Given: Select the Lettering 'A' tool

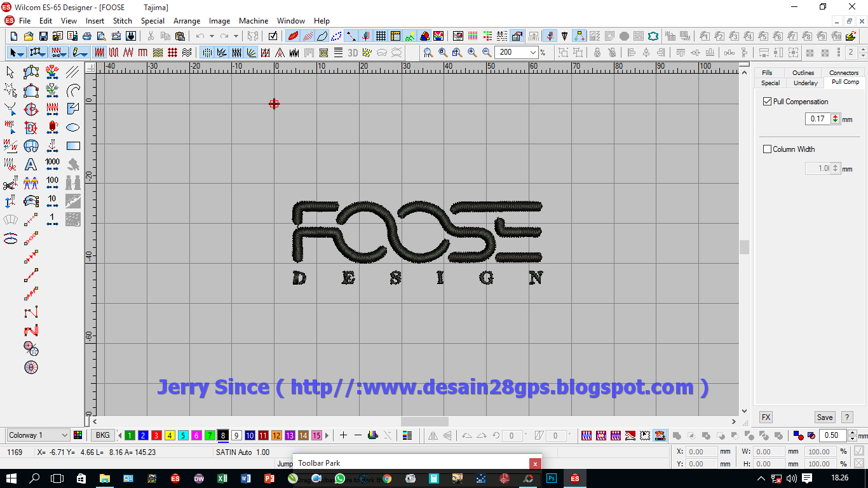Looking at the screenshot, I should (31, 165).
